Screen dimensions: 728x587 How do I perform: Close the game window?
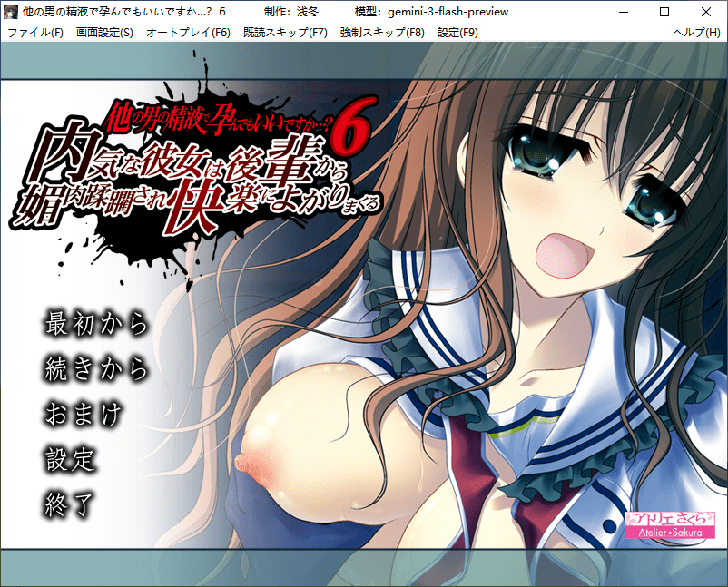(x=705, y=12)
